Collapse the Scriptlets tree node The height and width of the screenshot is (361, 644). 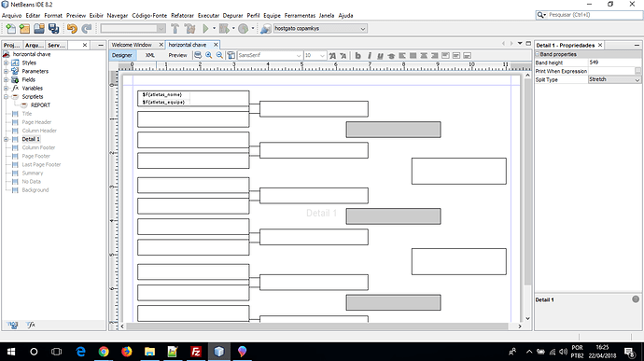pos(7,96)
